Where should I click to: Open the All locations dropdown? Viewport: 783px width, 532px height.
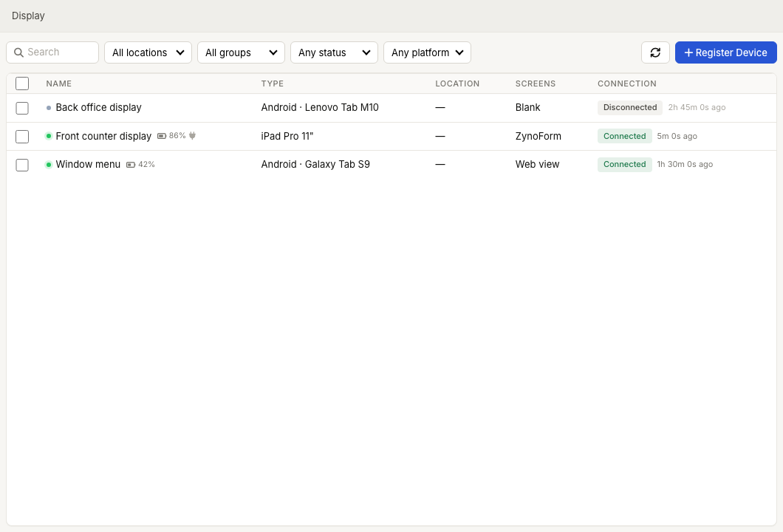pyautogui.click(x=148, y=52)
